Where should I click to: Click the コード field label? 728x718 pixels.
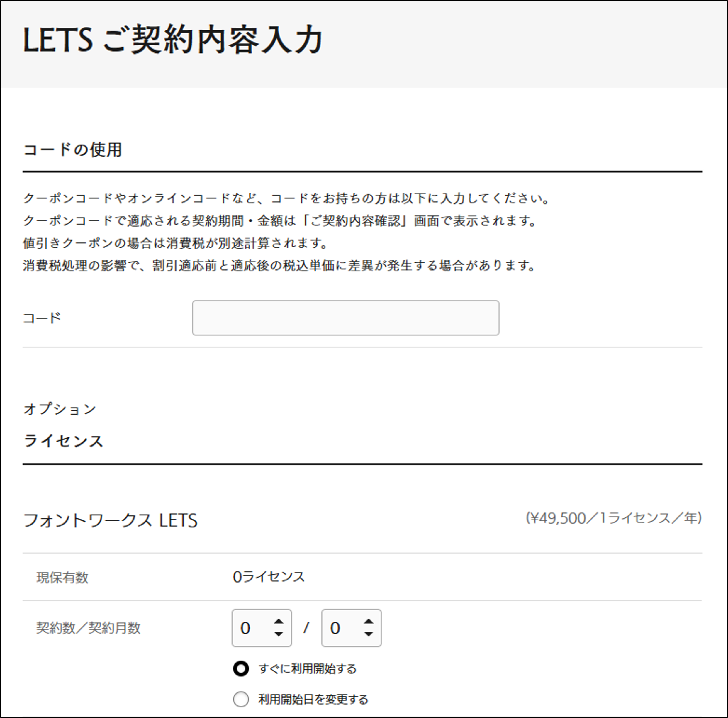[x=42, y=318]
